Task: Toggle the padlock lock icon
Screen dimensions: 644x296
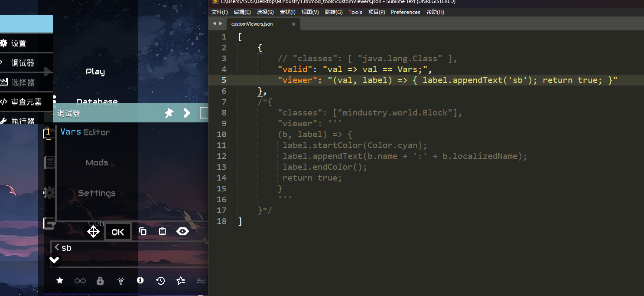Action: [100, 281]
